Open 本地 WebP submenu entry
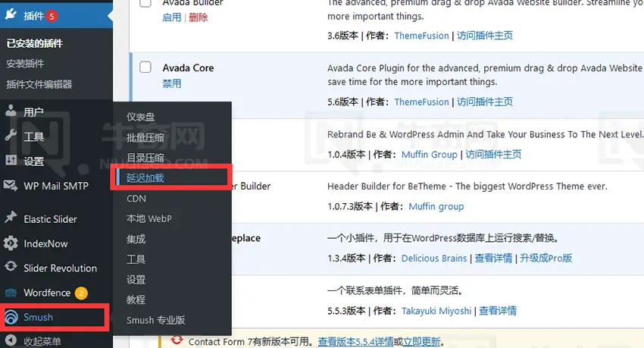The height and width of the screenshot is (348, 644). click(148, 219)
